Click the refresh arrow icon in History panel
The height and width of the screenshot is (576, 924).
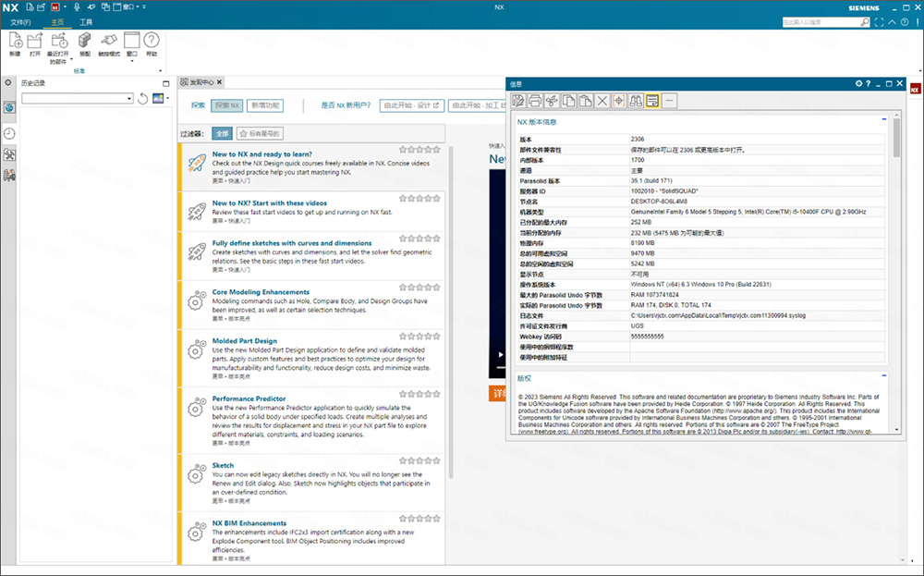click(142, 98)
